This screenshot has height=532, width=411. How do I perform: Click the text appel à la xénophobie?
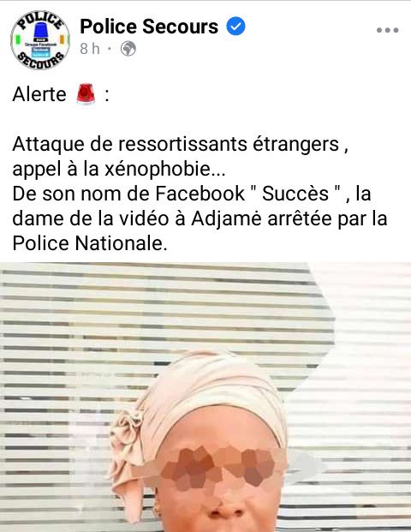pyautogui.click(x=119, y=169)
